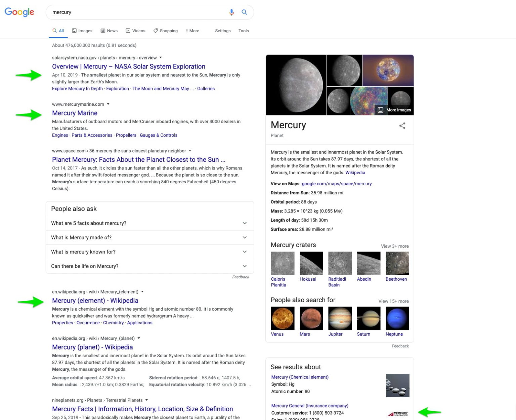Click the Shopping tag icon

[156, 31]
